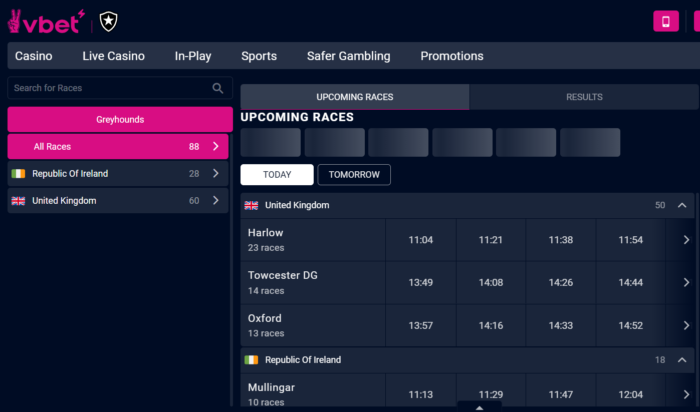Screen dimensions: 700x412
Task: Select the Greyhounds button
Action: (120, 120)
